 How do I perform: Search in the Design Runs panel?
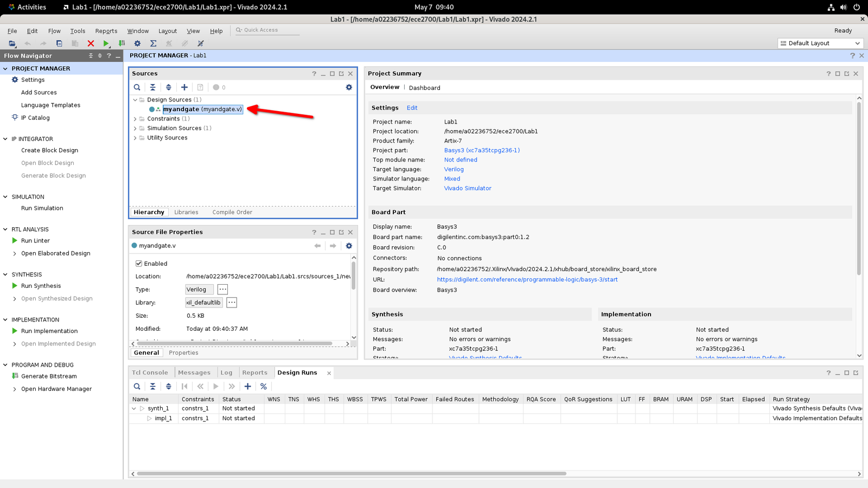[137, 387]
